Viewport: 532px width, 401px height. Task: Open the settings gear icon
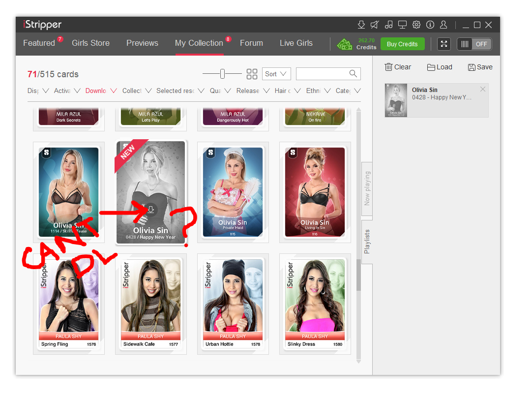point(416,25)
